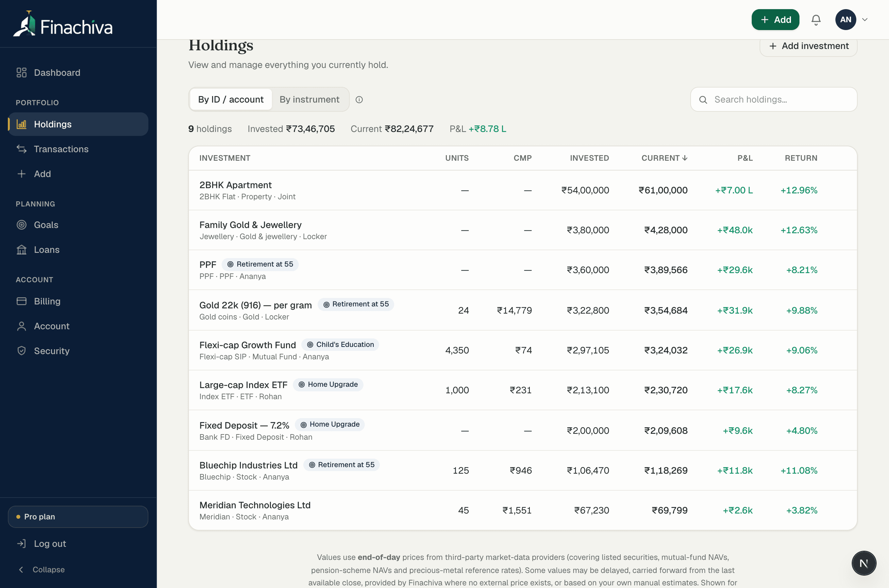Switch to By ID / account view
889x588 pixels.
[x=231, y=99]
